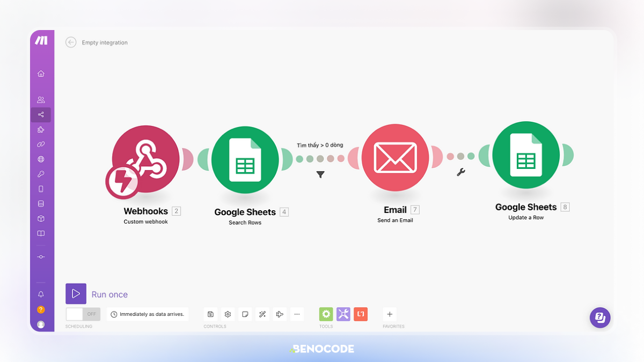Click the Webhooks module number badge 2
644x362 pixels.
176,211
